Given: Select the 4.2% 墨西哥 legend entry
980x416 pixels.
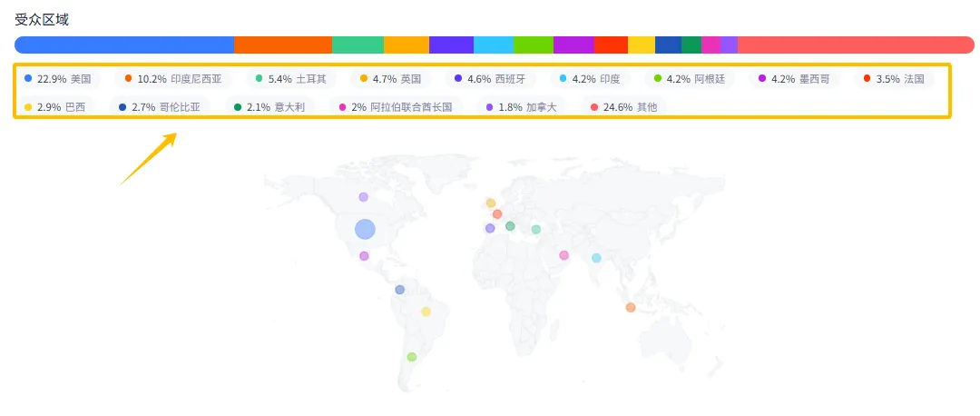Looking at the screenshot, I should 792,79.
